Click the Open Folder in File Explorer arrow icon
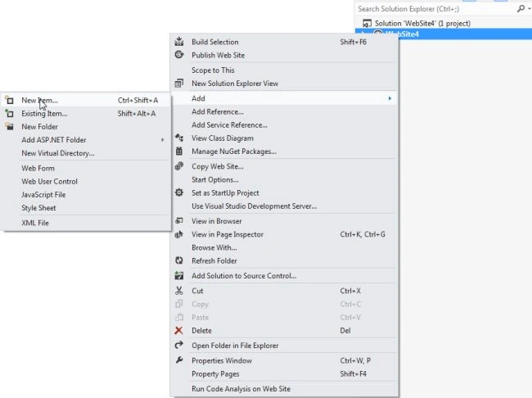This screenshot has width=532, height=398. coord(179,346)
